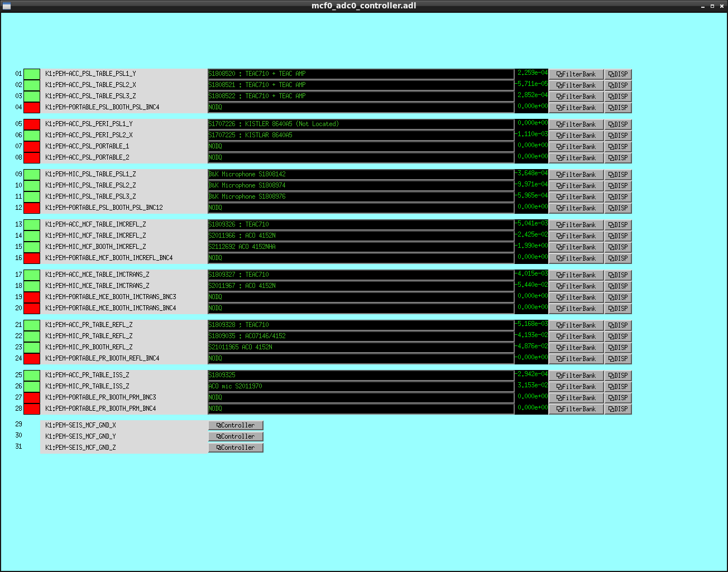
Task: Open FilterBank for K1:PEM-ACC_PR_TABLE_ISS_Z
Action: 576,376
